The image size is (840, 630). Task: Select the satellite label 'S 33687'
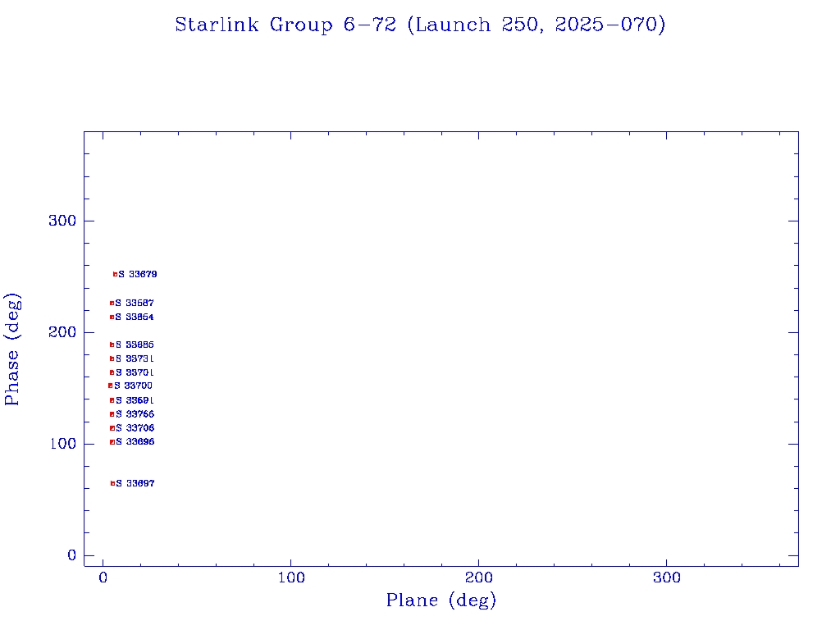click(135, 304)
